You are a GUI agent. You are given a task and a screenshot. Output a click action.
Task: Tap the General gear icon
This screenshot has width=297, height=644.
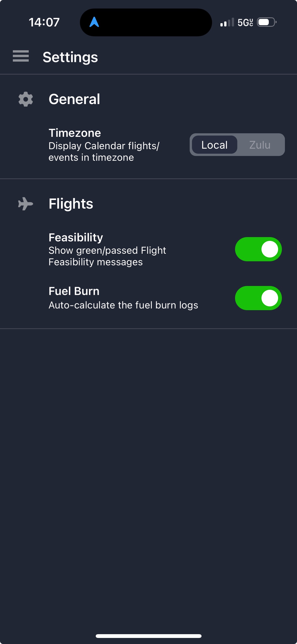tap(26, 99)
